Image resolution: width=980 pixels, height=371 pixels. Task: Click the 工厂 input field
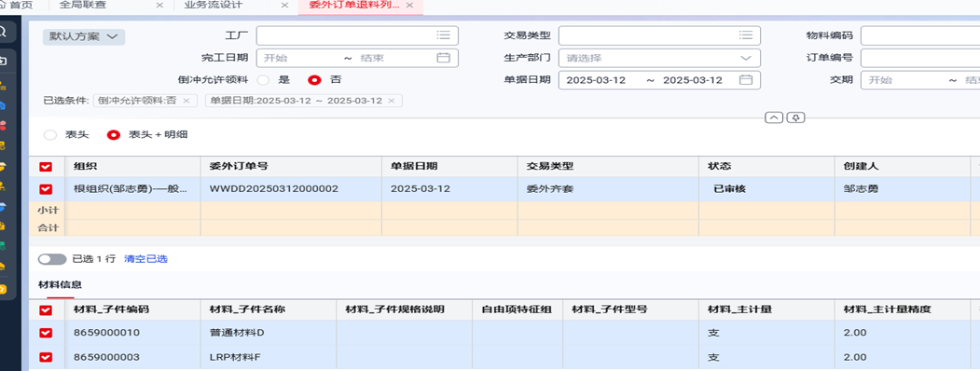click(357, 35)
